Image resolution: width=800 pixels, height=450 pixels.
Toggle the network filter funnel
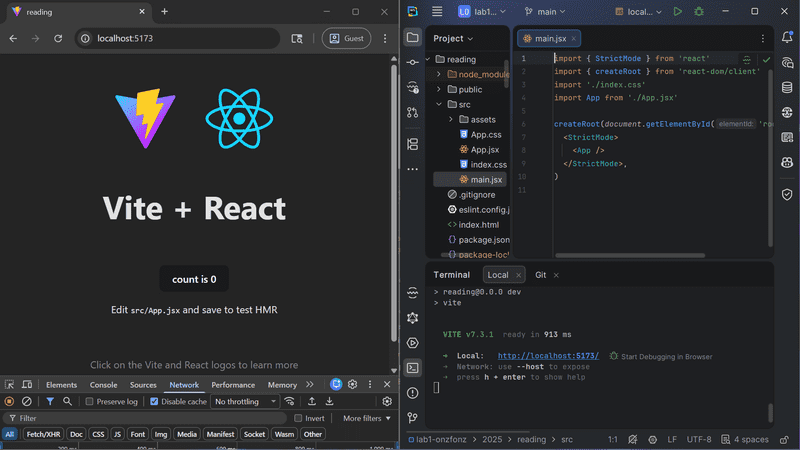point(50,402)
